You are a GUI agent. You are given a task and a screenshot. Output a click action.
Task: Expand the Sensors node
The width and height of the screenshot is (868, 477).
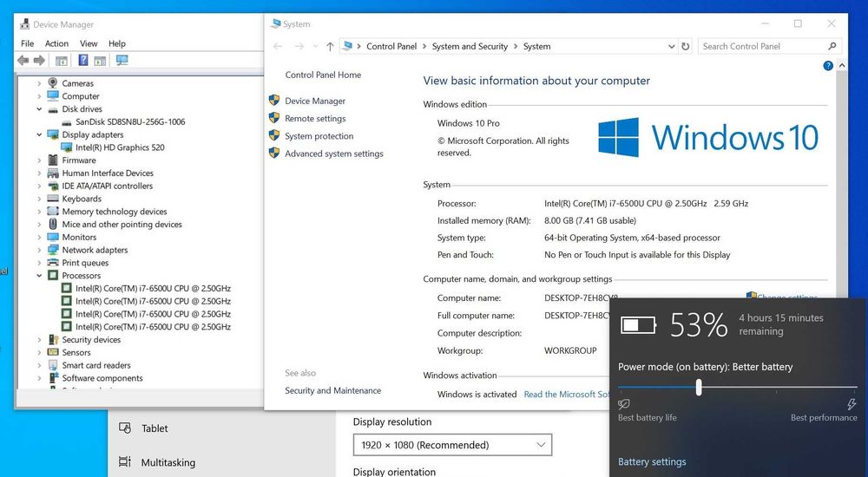(39, 352)
